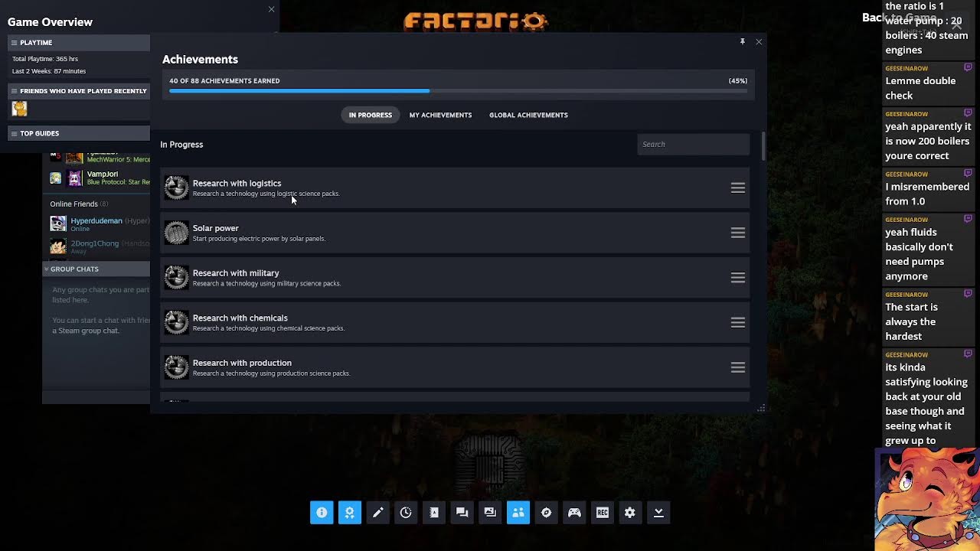Click 2Dong1Chong's avatar thumbnail
This screenshot has height=551, width=980.
[58, 246]
